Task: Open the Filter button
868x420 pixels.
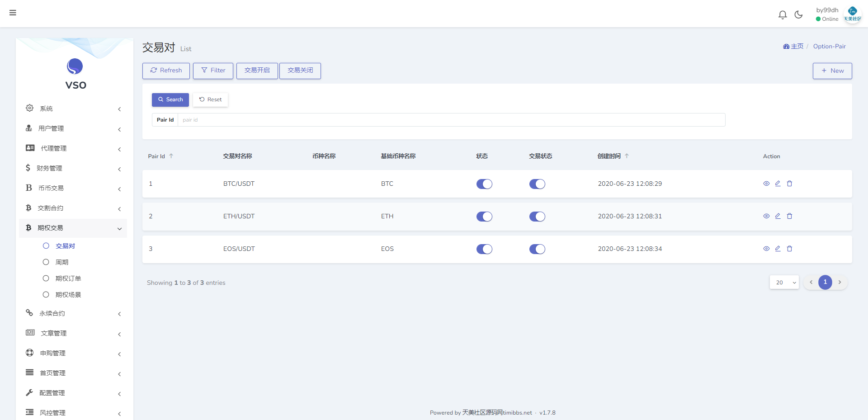Action: point(213,71)
